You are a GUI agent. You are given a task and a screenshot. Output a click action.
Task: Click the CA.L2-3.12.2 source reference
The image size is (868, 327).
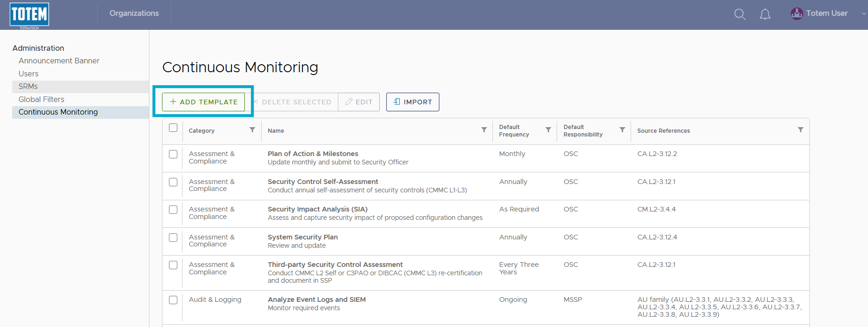657,154
